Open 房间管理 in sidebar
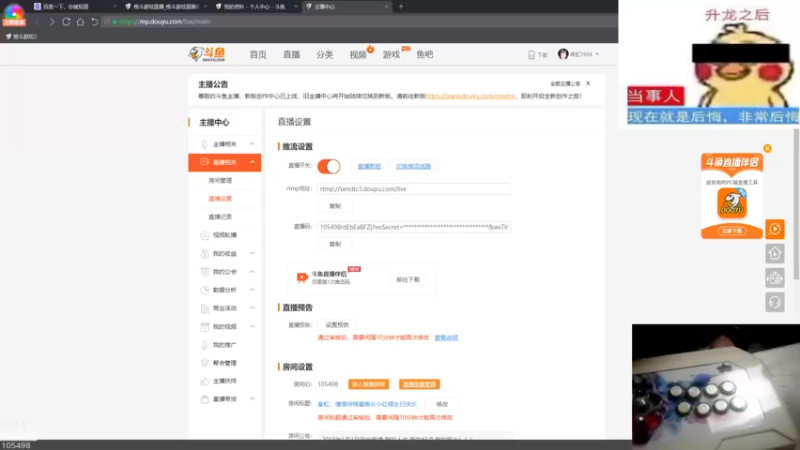This screenshot has height=450, width=800. (x=220, y=181)
